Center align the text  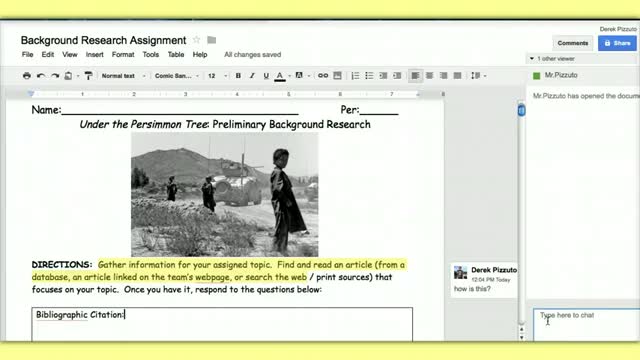429,76
